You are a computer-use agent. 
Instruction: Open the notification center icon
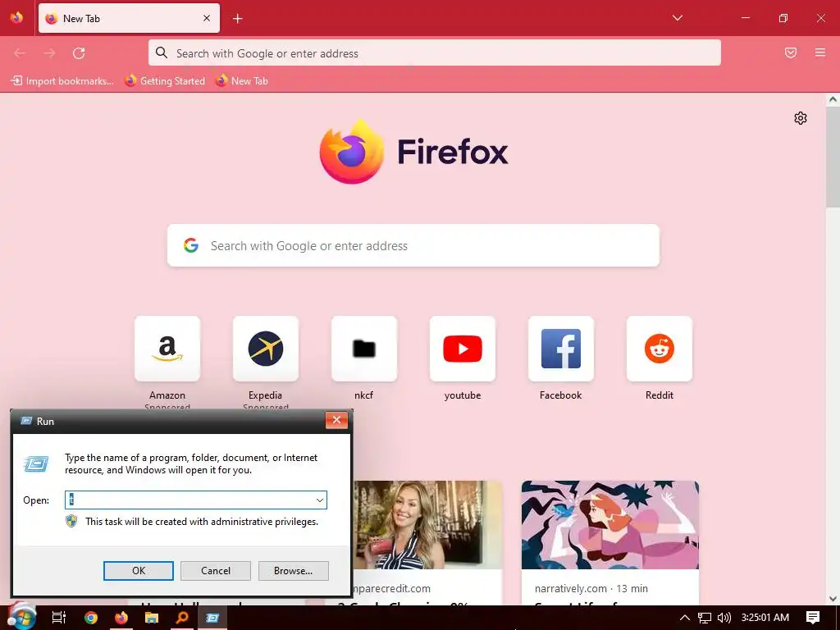point(813,618)
